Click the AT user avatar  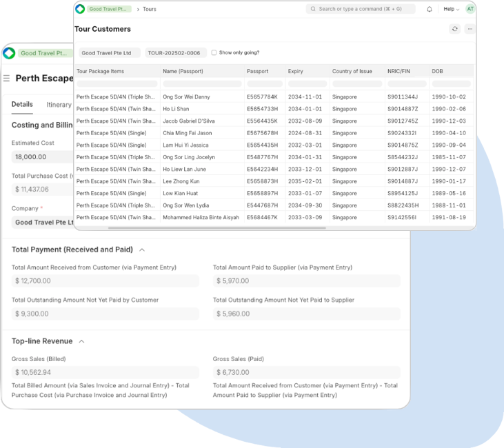coord(470,9)
